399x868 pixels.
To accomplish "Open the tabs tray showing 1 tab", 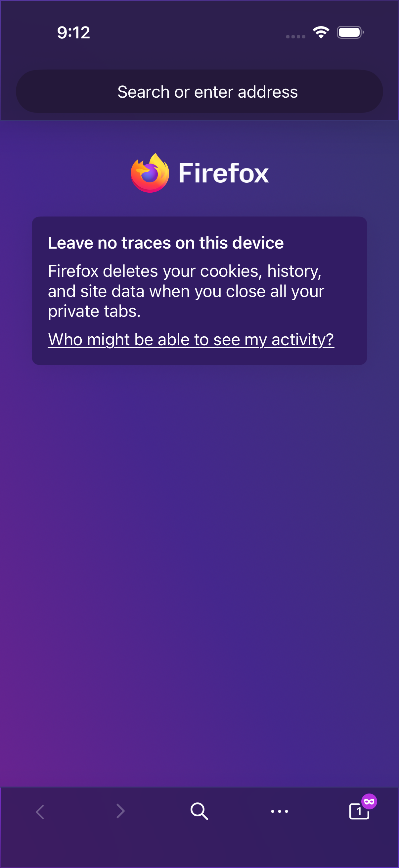I will click(x=359, y=811).
